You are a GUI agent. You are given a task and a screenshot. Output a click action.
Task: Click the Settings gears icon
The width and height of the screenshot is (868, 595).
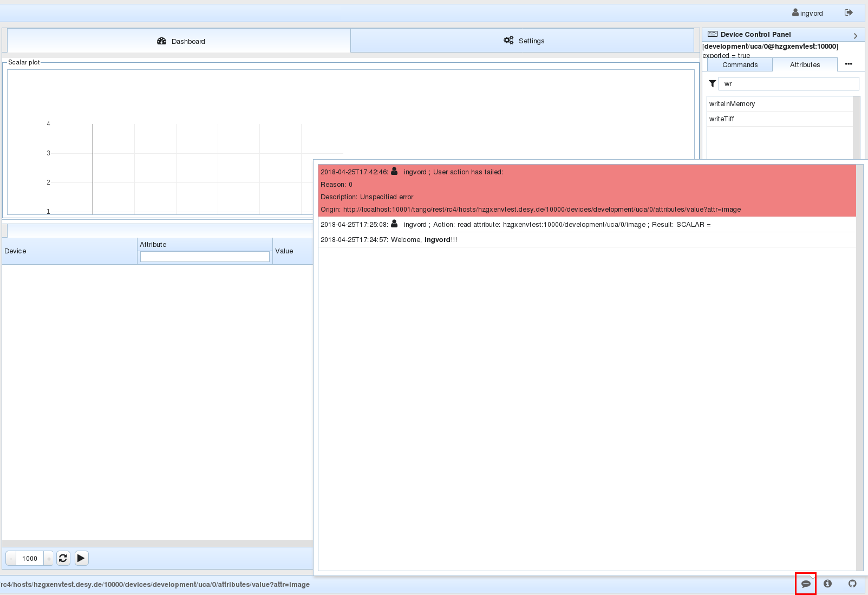(x=508, y=41)
